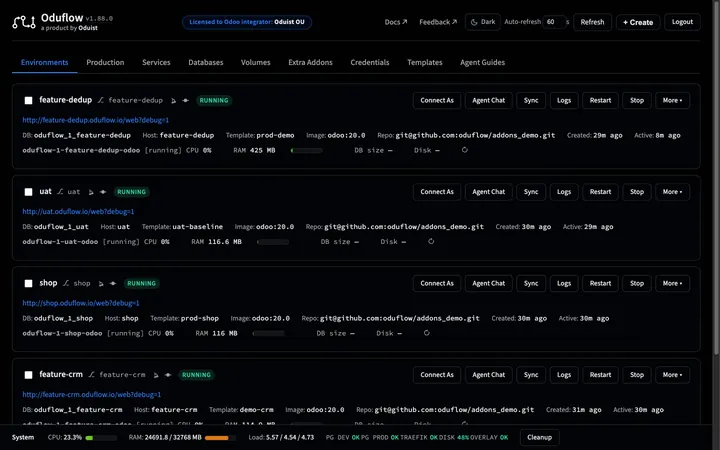Select the shop environment checkbox
This screenshot has height=450, width=720.
(x=28, y=283)
